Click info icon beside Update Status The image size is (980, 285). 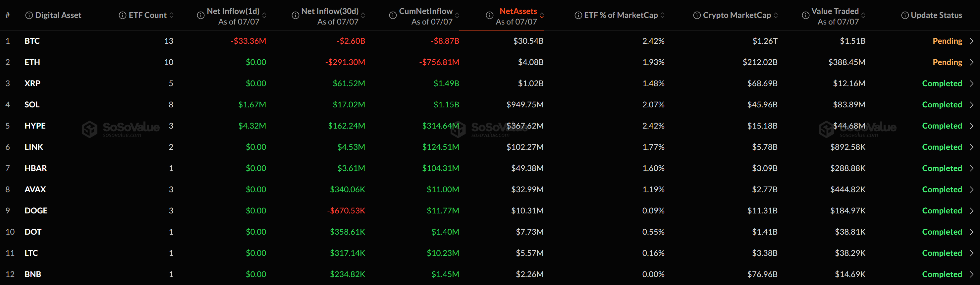(x=905, y=15)
